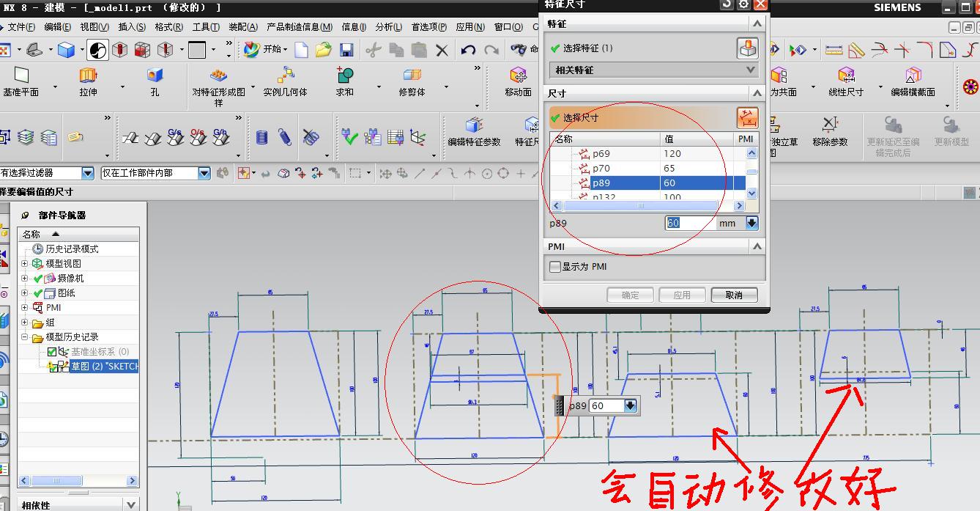The image size is (980, 511).
Task: Open the 插入(S) menu
Action: click(x=132, y=27)
